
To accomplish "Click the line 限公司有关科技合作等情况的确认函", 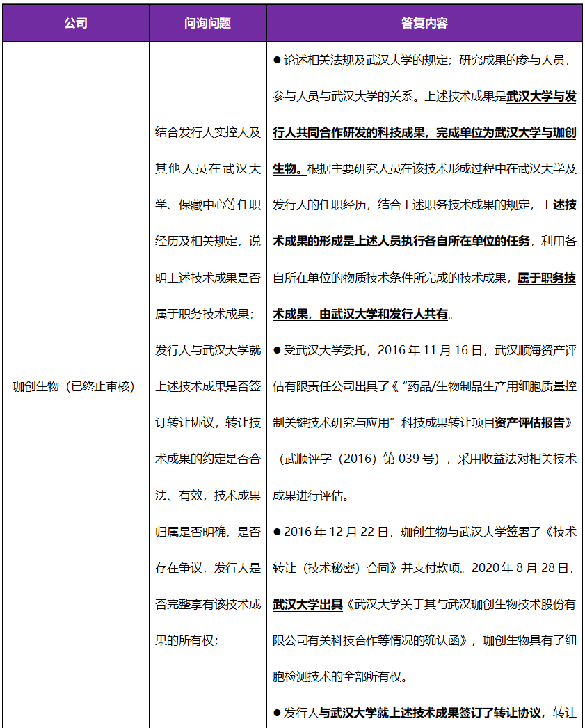I will 424,640.
